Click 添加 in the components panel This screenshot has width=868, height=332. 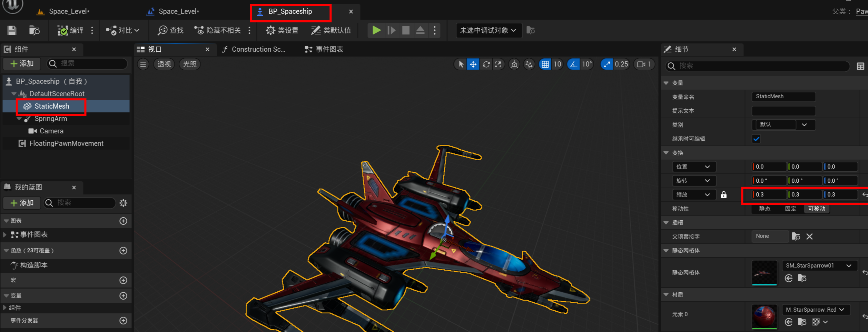22,63
